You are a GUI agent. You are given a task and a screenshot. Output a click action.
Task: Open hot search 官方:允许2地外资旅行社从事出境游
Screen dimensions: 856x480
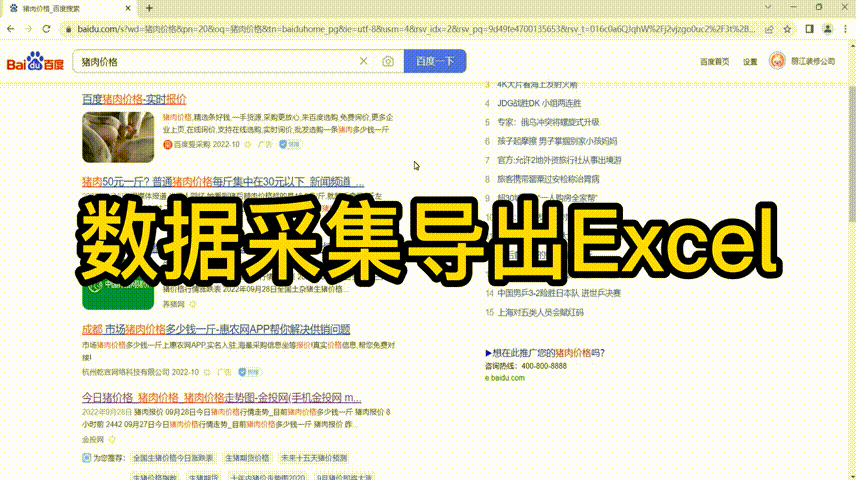(559, 160)
